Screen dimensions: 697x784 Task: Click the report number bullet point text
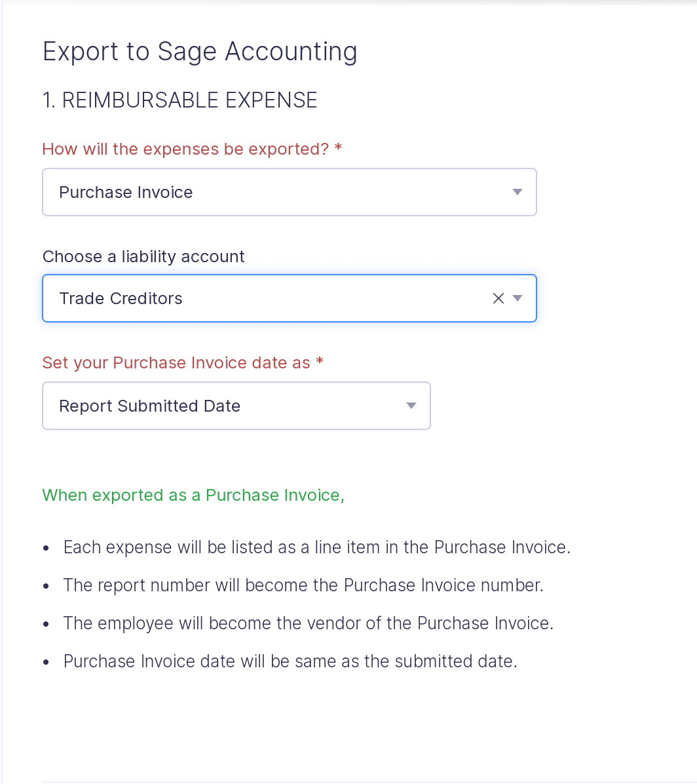(x=303, y=585)
